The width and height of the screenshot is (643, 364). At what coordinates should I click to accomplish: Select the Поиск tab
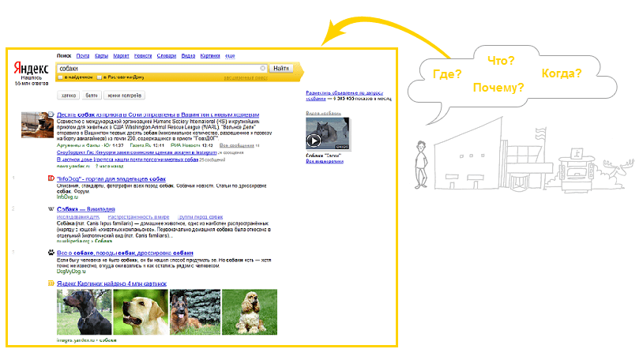tap(64, 56)
